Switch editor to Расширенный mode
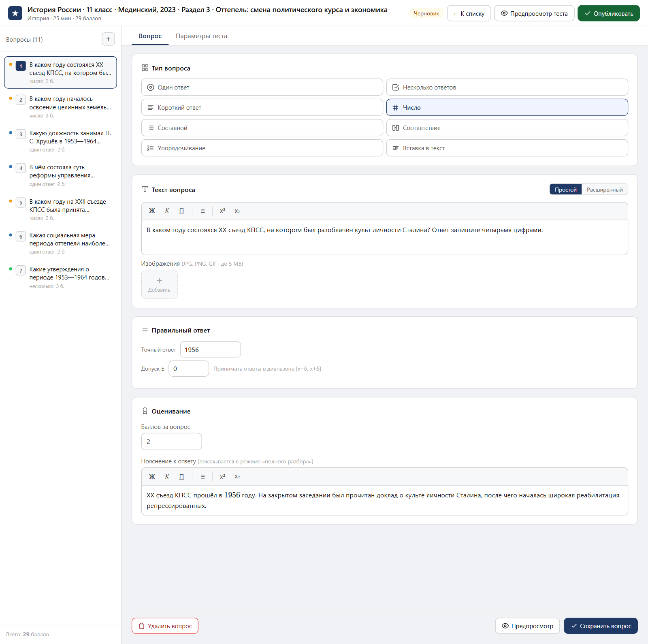The width and height of the screenshot is (648, 644). tap(605, 190)
